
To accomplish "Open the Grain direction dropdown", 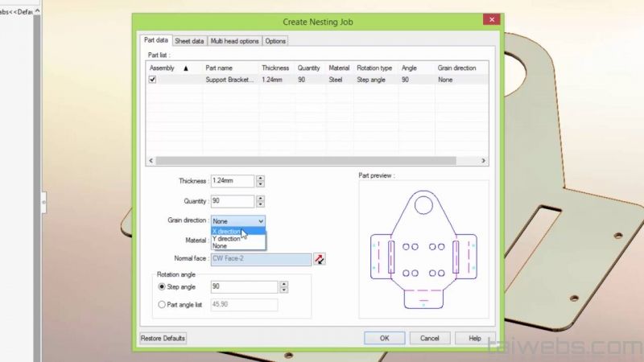I will [x=237, y=220].
